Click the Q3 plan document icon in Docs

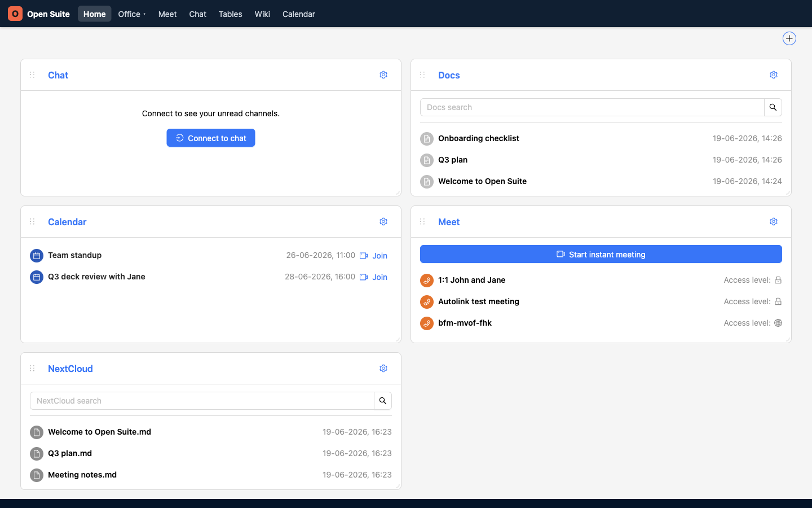[x=427, y=160]
